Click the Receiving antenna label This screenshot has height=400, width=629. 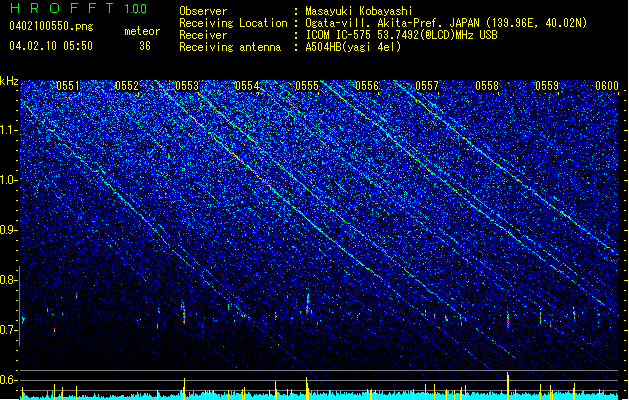pos(230,47)
